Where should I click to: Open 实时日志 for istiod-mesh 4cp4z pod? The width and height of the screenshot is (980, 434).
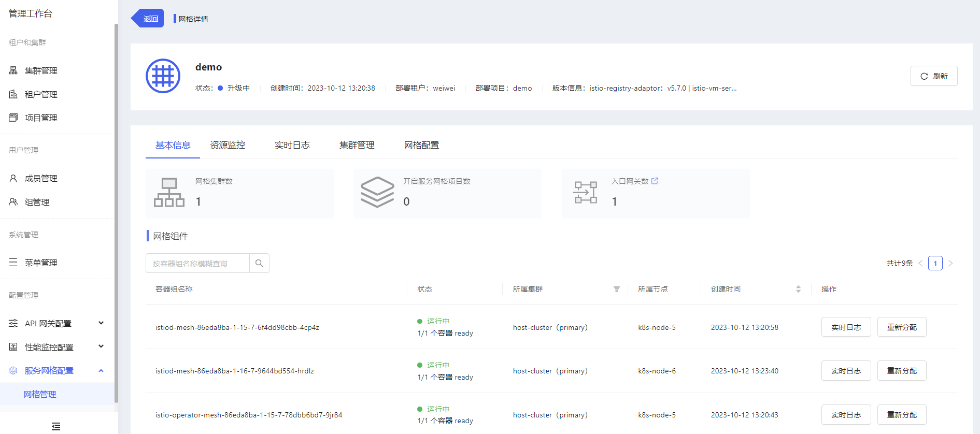[x=846, y=327]
